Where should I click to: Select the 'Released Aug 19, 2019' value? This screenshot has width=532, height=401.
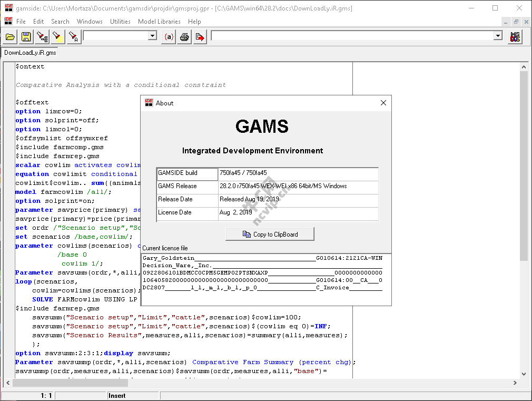tap(298, 200)
